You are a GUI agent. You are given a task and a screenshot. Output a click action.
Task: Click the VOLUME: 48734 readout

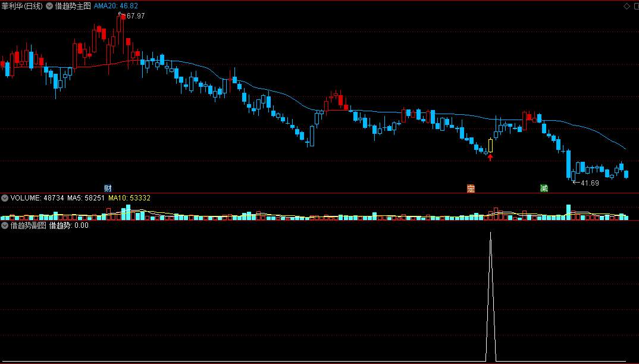coord(37,198)
